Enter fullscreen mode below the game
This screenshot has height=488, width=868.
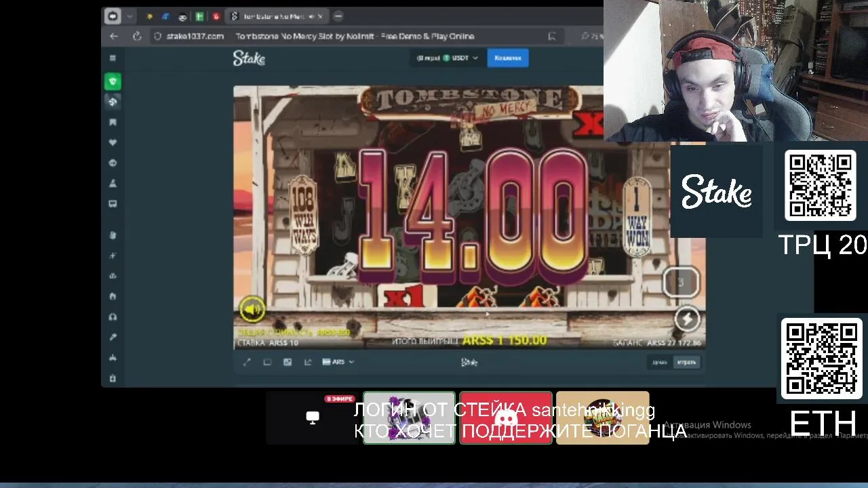tap(247, 362)
